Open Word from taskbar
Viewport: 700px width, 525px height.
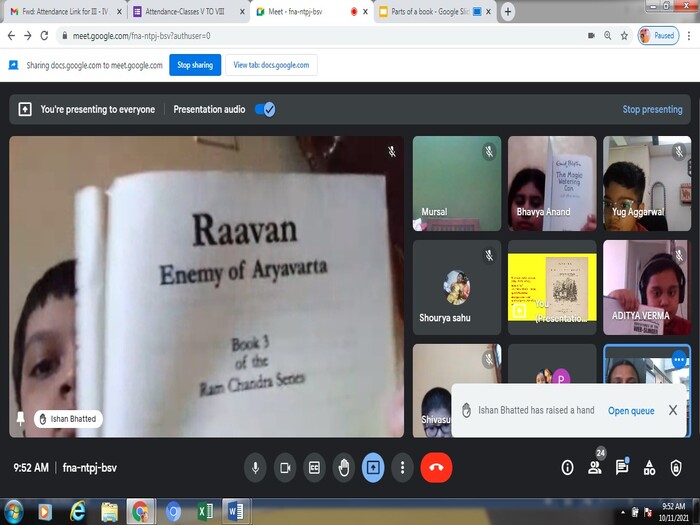pyautogui.click(x=236, y=512)
